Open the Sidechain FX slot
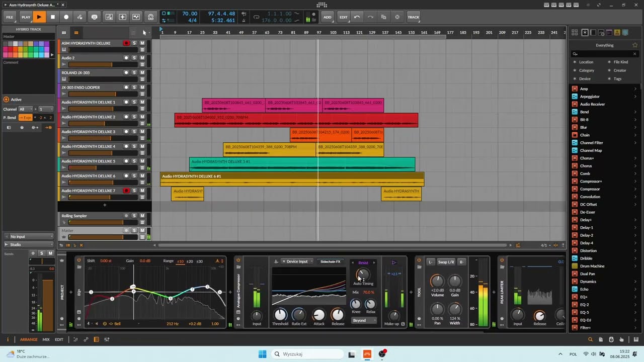Image resolution: width=644 pixels, height=362 pixels. (x=331, y=261)
